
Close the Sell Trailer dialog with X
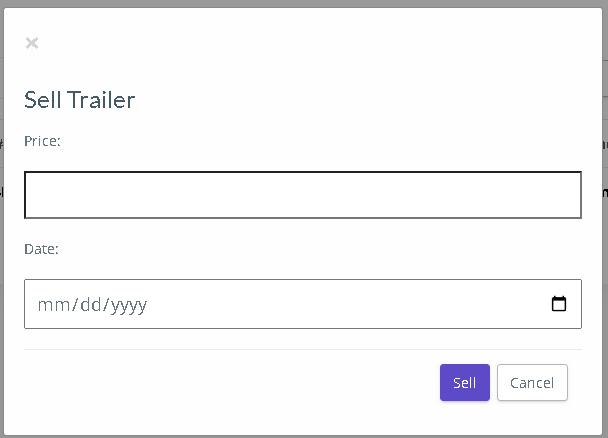pos(32,43)
